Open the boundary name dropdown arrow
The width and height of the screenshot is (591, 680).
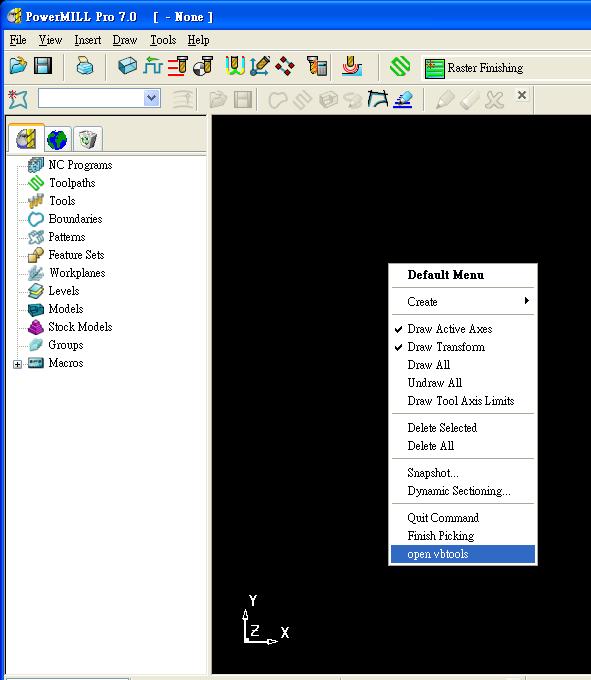click(151, 98)
